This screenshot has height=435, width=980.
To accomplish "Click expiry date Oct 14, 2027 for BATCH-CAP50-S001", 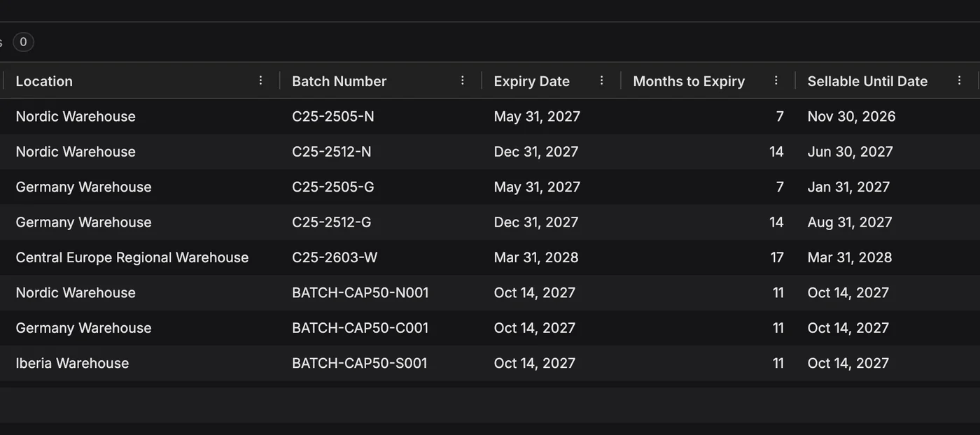I will pos(534,363).
